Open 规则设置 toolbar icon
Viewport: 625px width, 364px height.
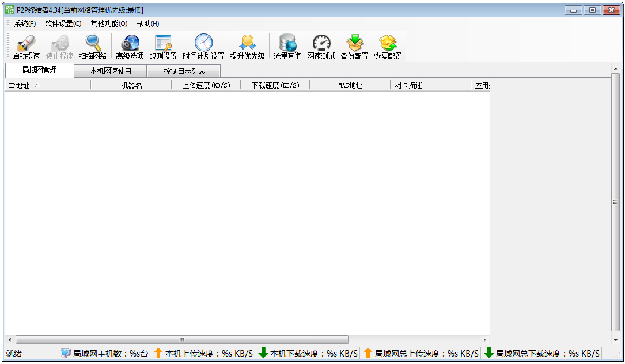point(164,43)
